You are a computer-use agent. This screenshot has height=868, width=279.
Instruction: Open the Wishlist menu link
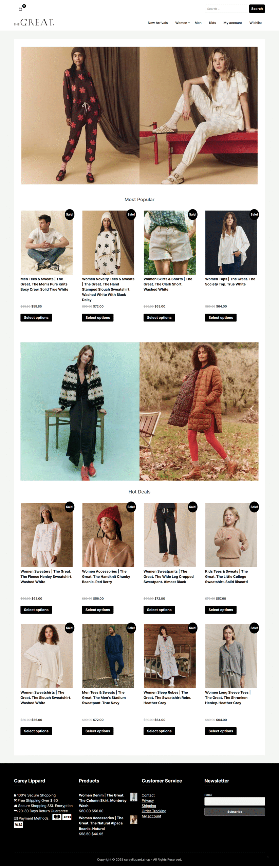256,23
